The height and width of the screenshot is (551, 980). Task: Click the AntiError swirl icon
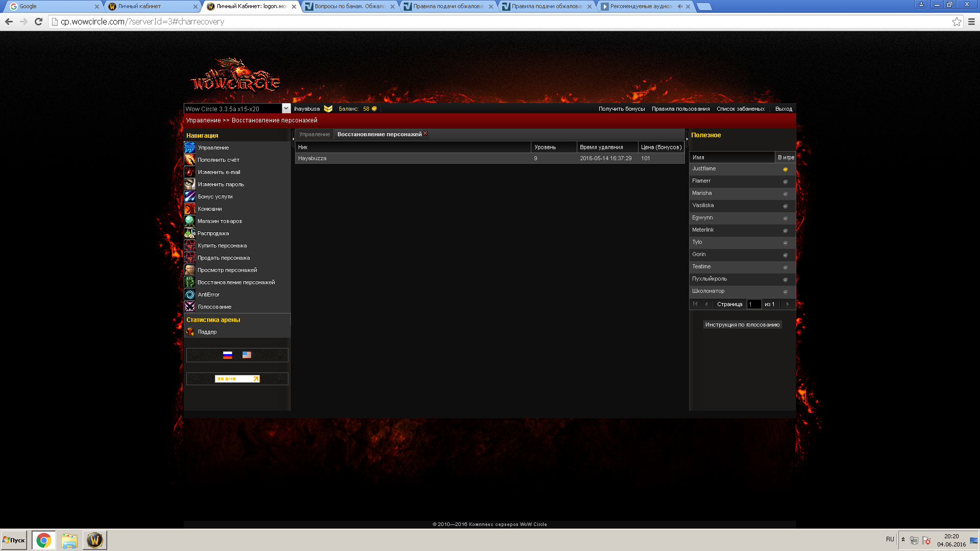point(189,294)
